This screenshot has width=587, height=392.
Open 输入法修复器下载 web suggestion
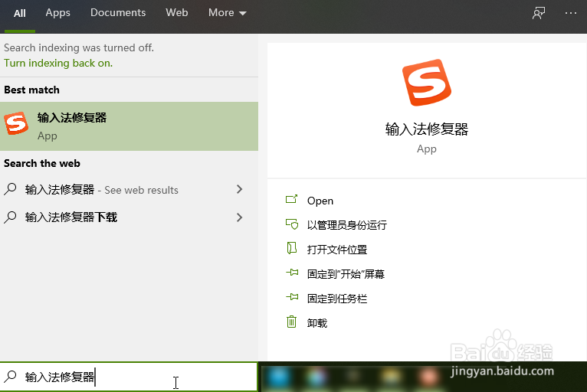(130, 217)
